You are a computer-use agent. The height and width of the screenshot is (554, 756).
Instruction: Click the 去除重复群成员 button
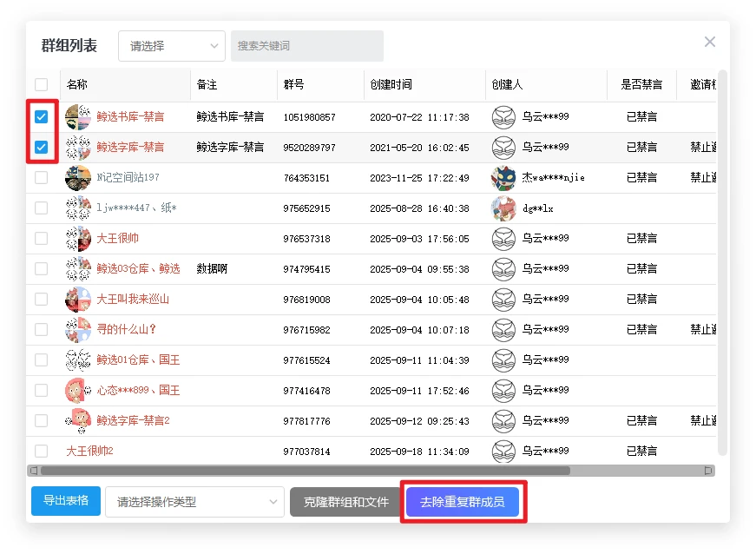point(462,502)
